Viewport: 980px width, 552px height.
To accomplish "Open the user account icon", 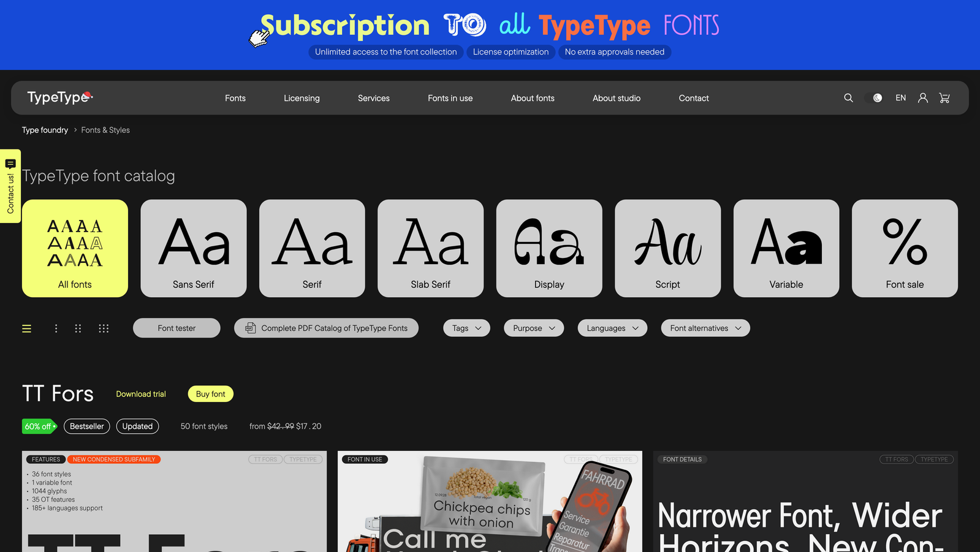I will [x=922, y=98].
